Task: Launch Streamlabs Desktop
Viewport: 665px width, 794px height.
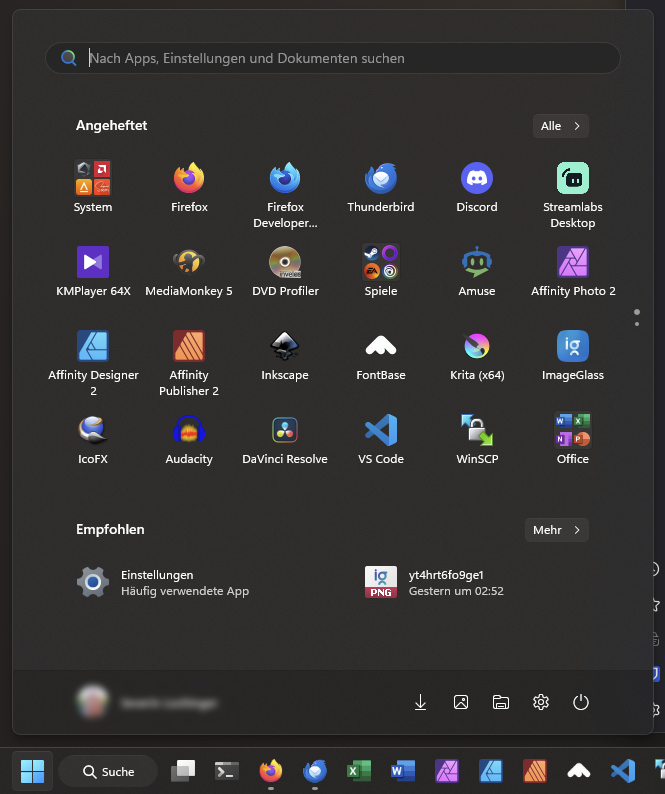Action: click(573, 195)
